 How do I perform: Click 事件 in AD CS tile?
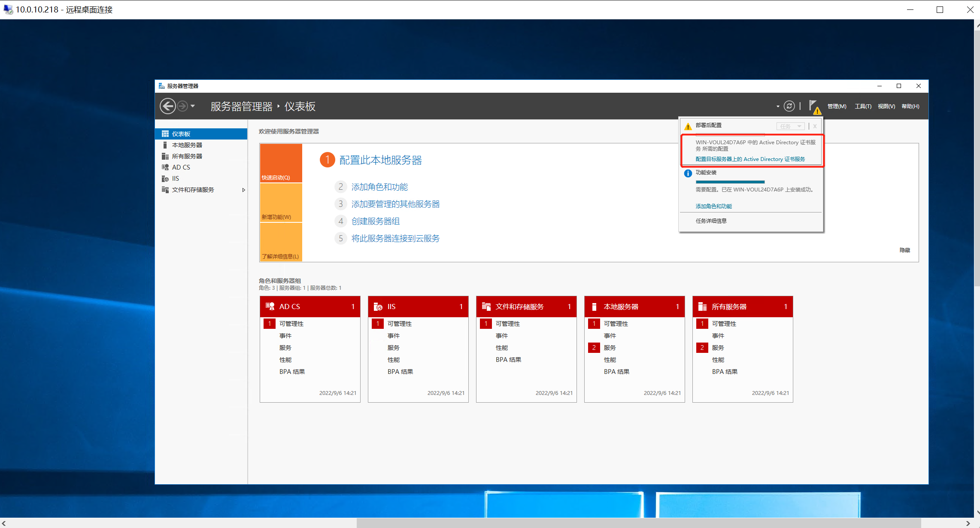point(285,336)
